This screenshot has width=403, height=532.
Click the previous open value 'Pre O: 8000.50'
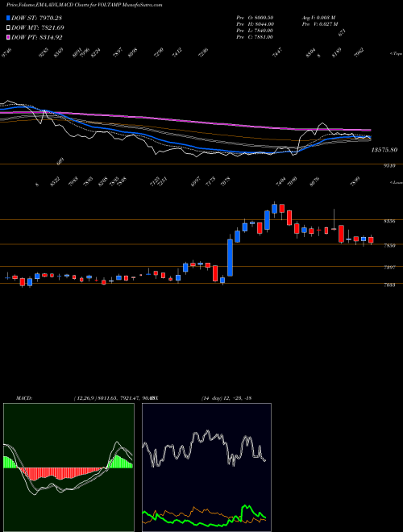[255, 17]
